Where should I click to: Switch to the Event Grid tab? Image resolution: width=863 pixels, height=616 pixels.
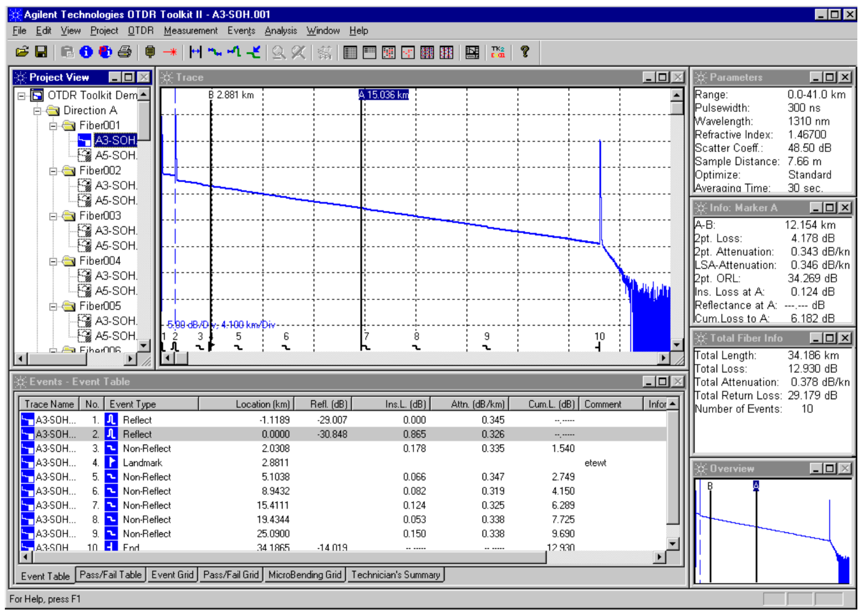click(x=172, y=575)
